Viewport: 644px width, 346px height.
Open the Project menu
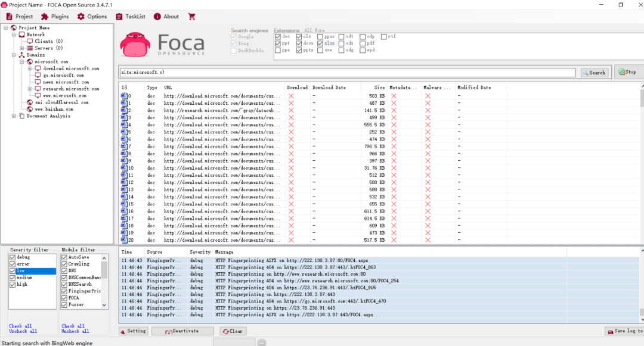pyautogui.click(x=19, y=17)
